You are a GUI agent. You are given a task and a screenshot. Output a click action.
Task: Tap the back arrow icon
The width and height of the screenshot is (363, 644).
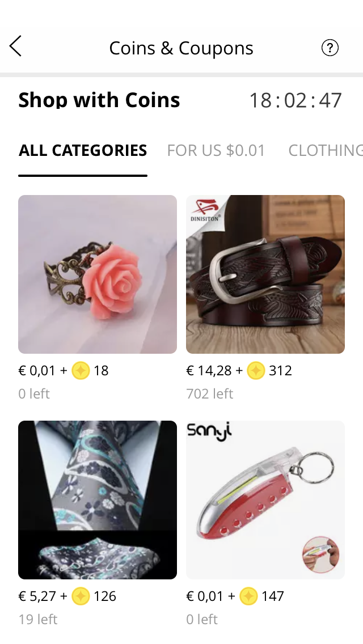(x=15, y=45)
